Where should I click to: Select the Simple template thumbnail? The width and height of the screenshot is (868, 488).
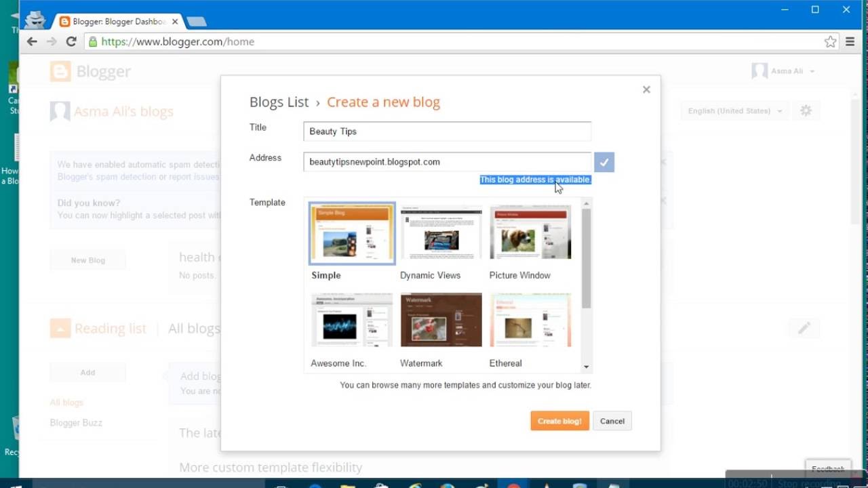(351, 233)
